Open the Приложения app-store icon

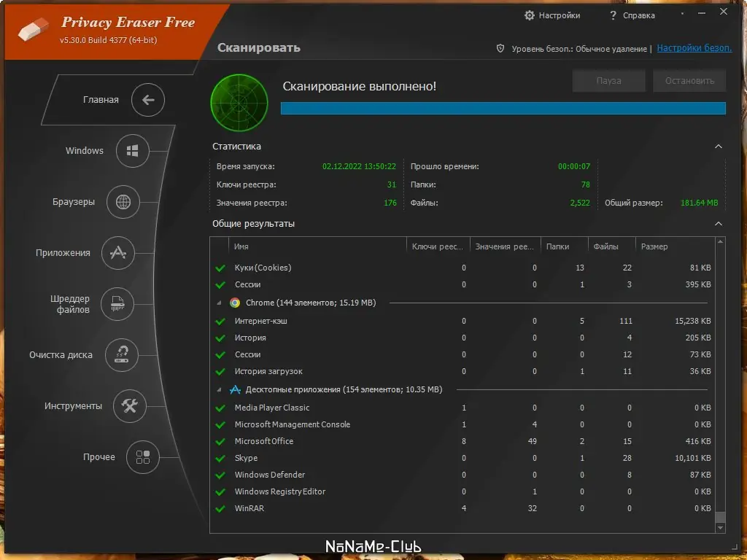point(118,253)
